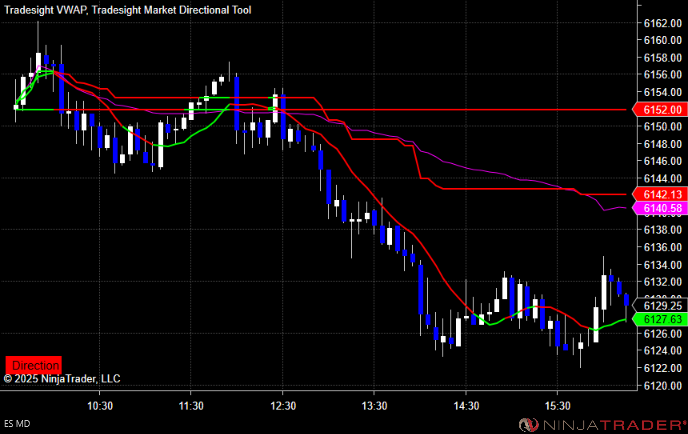Click the 6124.00 price axis label
The image size is (688, 434).
pos(663,351)
